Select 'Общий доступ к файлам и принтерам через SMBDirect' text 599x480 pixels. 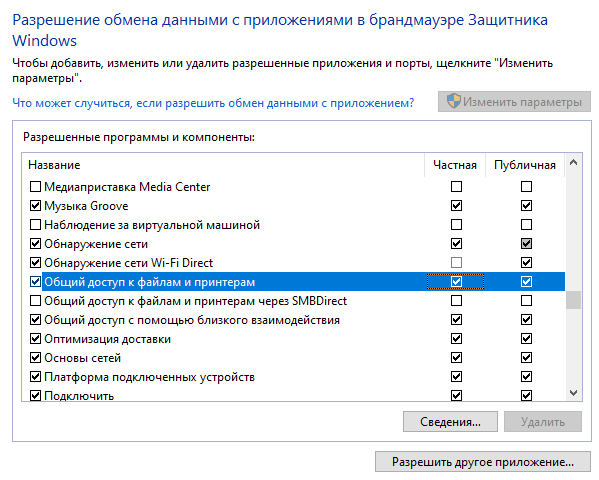click(196, 301)
